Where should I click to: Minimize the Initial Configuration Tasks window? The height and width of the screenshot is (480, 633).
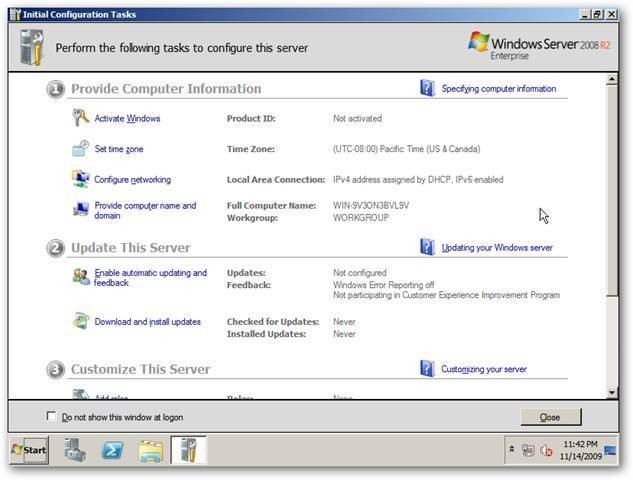click(585, 14)
